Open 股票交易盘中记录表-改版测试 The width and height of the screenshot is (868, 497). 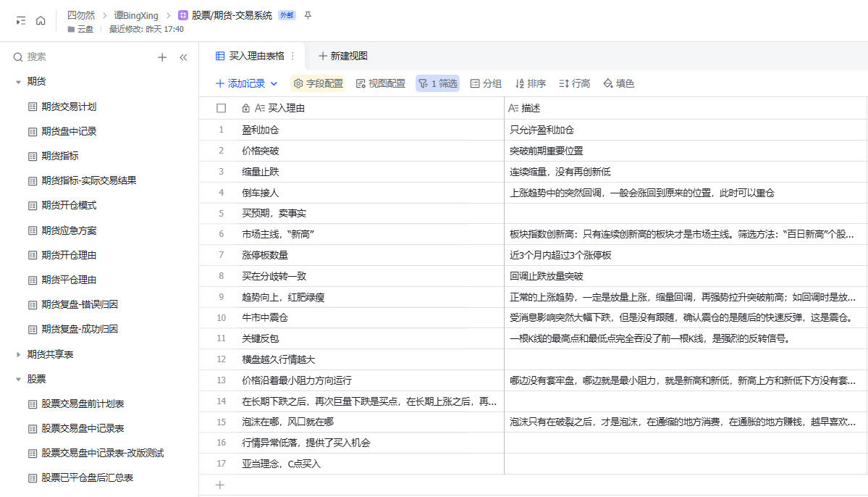(x=102, y=454)
